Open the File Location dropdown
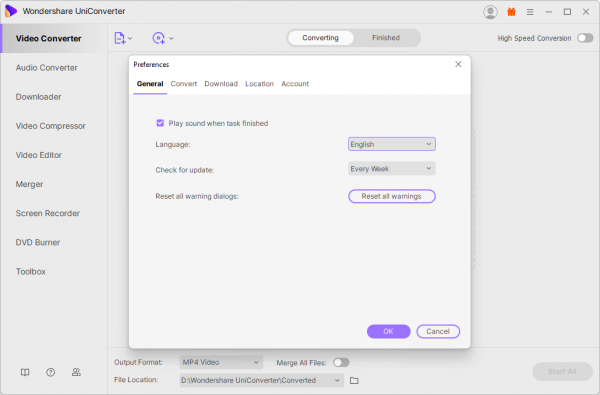Screen dimensions: 600x395 pos(261,380)
